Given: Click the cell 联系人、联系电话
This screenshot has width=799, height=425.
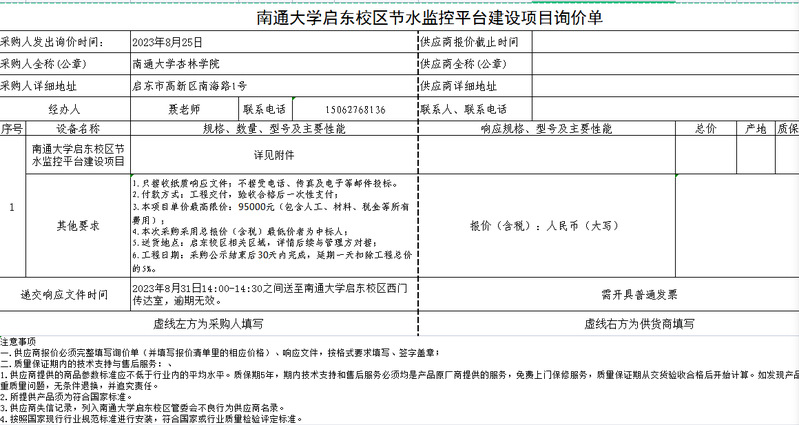Looking at the screenshot, I should (x=475, y=109).
